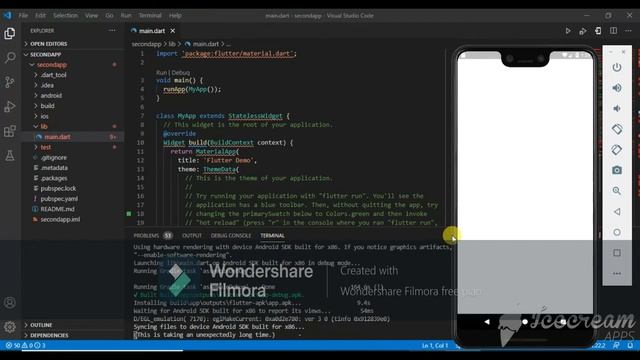Expand the Outline section
The image size is (640, 360).
[41, 325]
